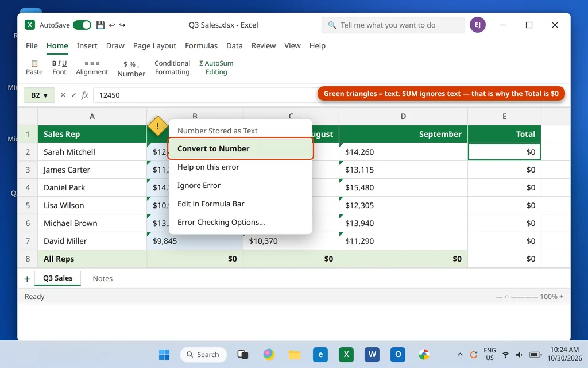This screenshot has width=588, height=368.
Task: Select the Michael Brown cell
Action: click(x=92, y=223)
